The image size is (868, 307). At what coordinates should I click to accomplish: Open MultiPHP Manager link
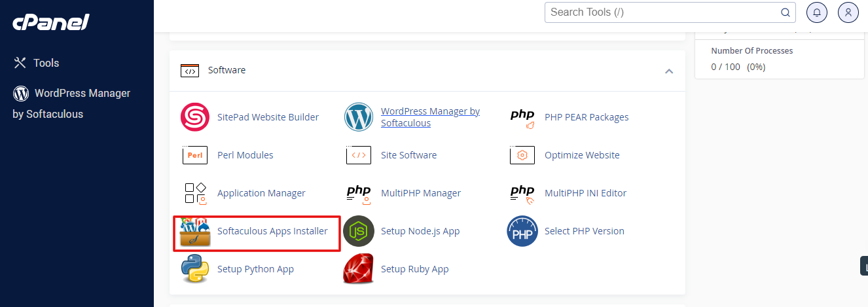tap(421, 193)
